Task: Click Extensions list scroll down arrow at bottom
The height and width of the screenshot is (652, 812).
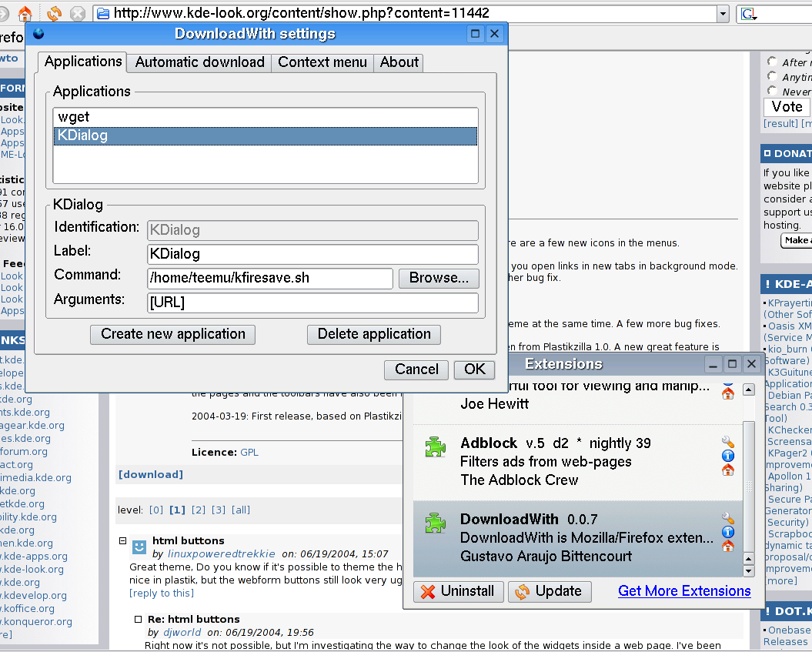Action: click(749, 571)
